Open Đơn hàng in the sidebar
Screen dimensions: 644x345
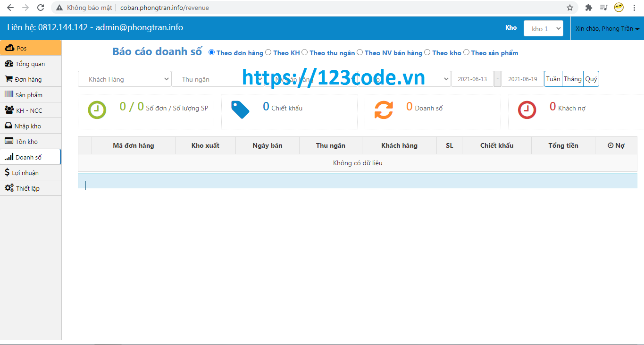(x=31, y=79)
